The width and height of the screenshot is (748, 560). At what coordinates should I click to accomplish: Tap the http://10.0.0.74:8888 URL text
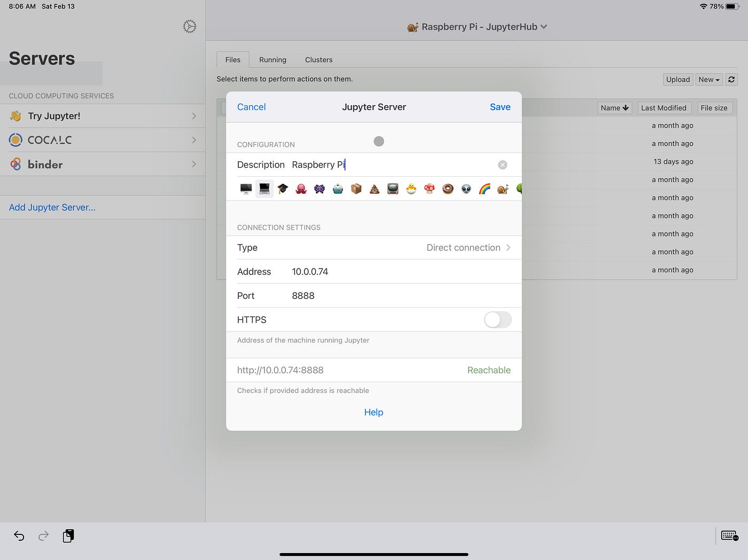click(280, 370)
